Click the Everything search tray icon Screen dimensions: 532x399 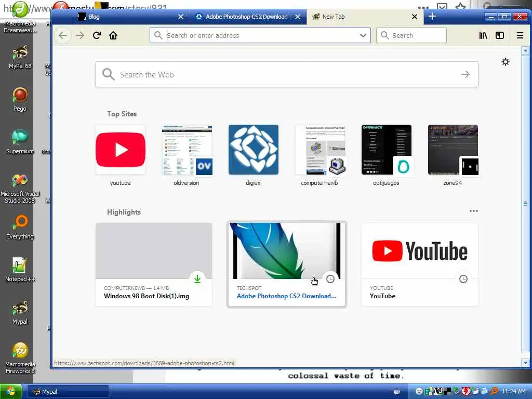coord(495,391)
